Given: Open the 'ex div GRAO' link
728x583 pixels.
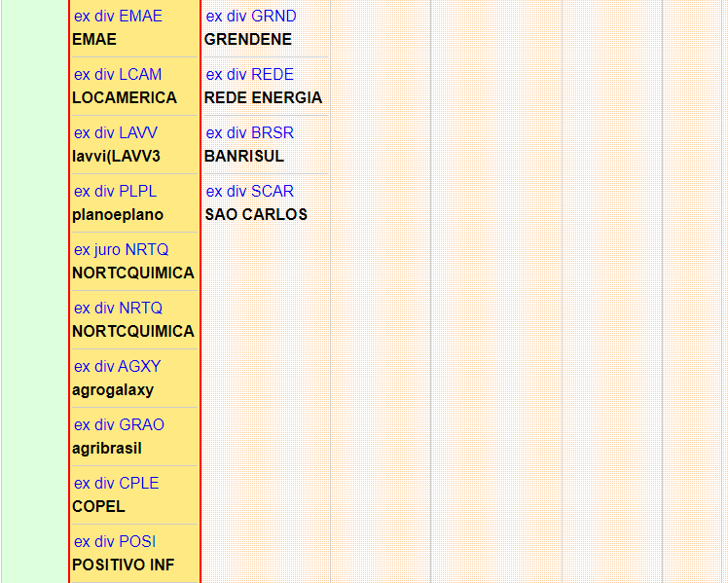Looking at the screenshot, I should click(x=119, y=425).
